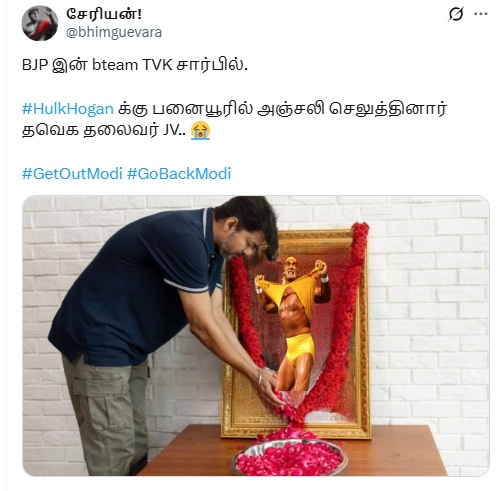Viewport: 503px width, 491px height.
Task: Open the சேரியன்! display name profile link
Action: [x=104, y=14]
